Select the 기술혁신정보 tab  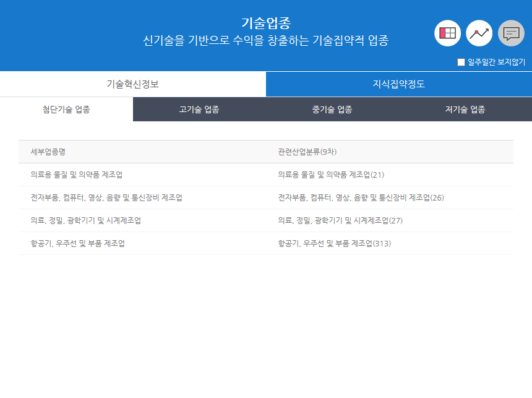132,83
